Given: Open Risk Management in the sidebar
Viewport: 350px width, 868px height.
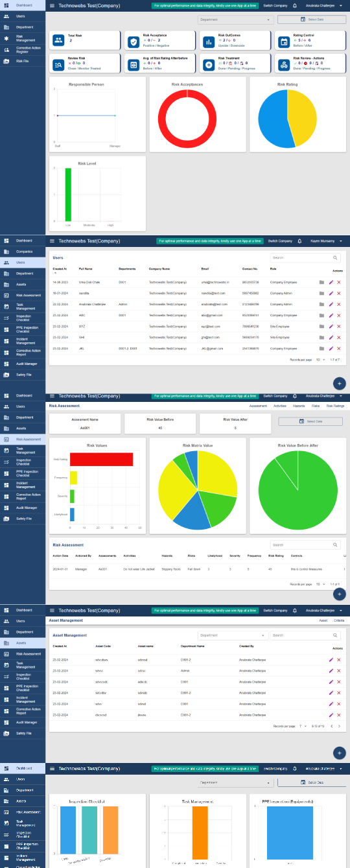Looking at the screenshot, I should (23, 38).
